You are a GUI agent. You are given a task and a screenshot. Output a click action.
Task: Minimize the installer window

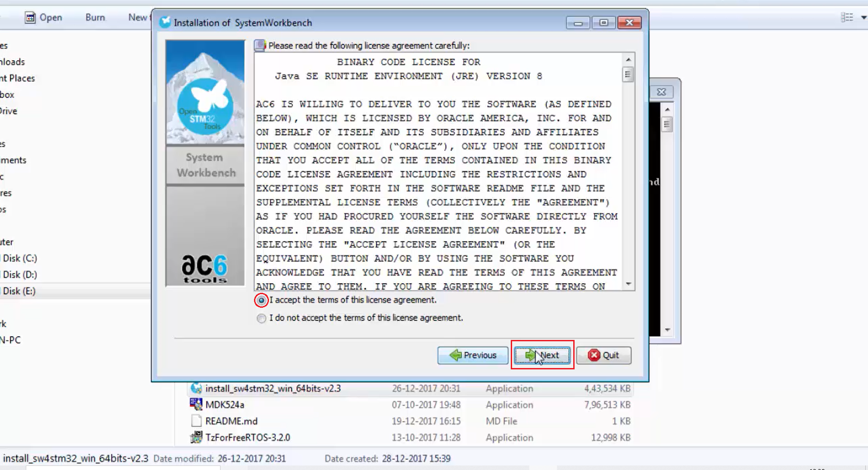click(x=578, y=23)
